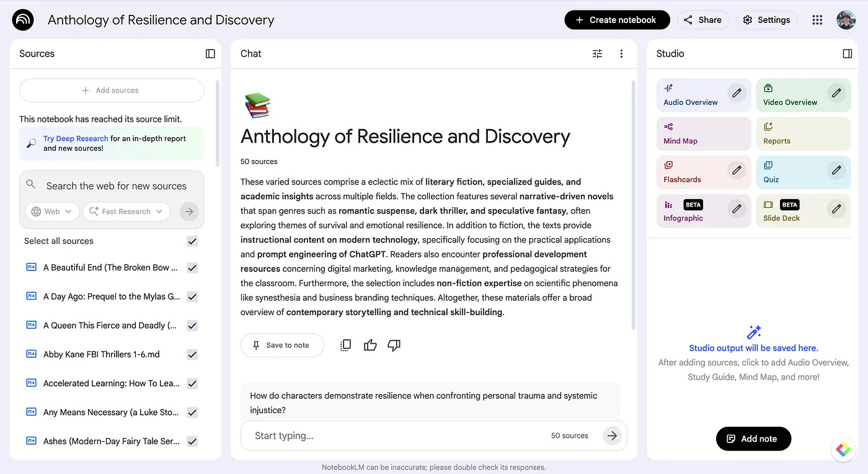The height and width of the screenshot is (474, 868).
Task: Click the file icon for A Beautiful End
Action: 31,267
